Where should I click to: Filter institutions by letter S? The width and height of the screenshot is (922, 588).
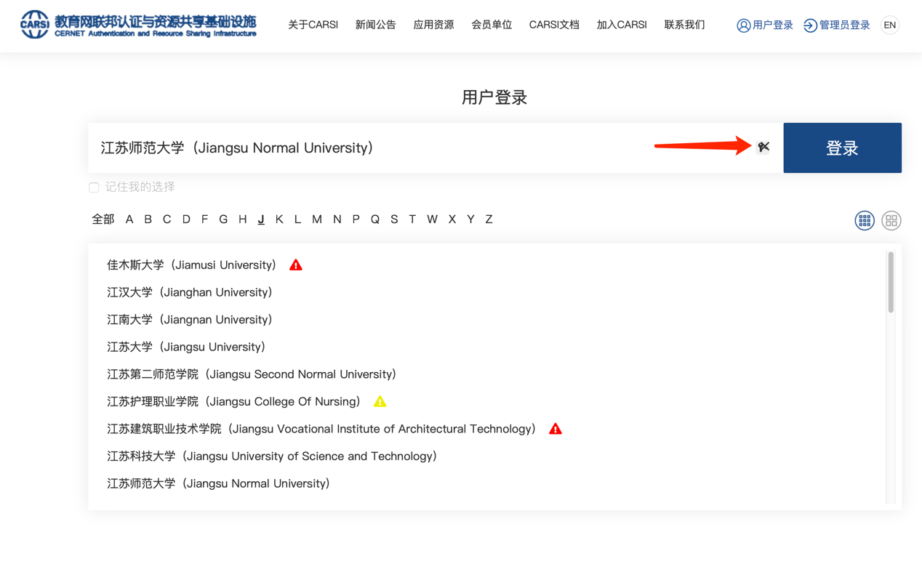pyautogui.click(x=394, y=220)
